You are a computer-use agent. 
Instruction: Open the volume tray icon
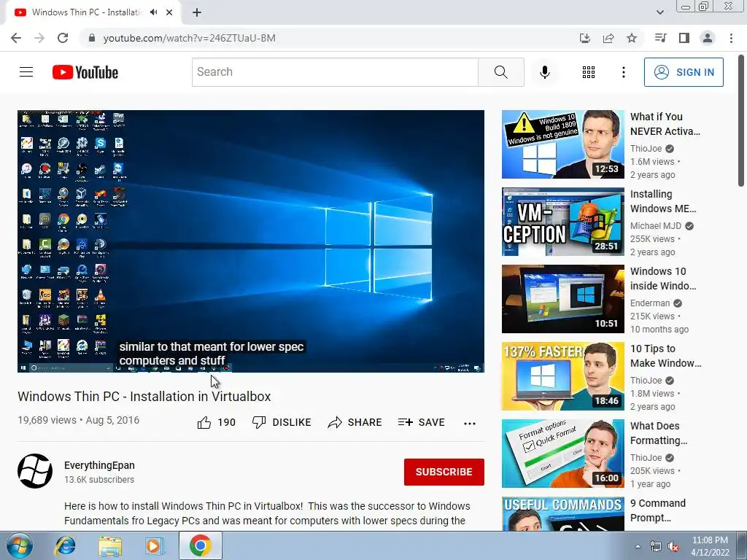coord(673,546)
